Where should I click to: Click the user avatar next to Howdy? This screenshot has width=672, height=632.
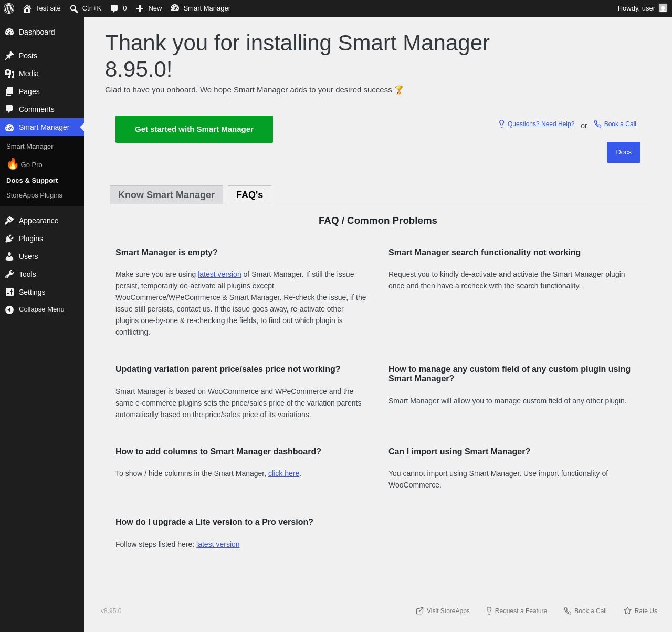663,8
